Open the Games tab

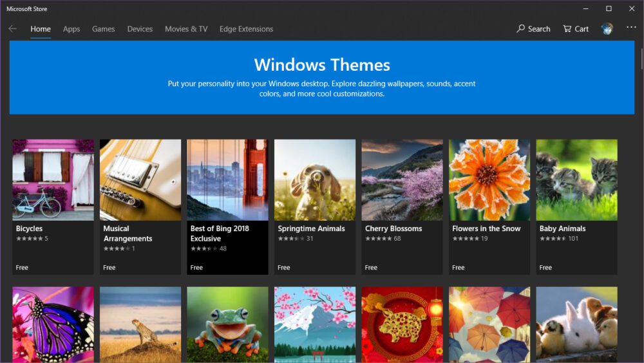coord(103,29)
